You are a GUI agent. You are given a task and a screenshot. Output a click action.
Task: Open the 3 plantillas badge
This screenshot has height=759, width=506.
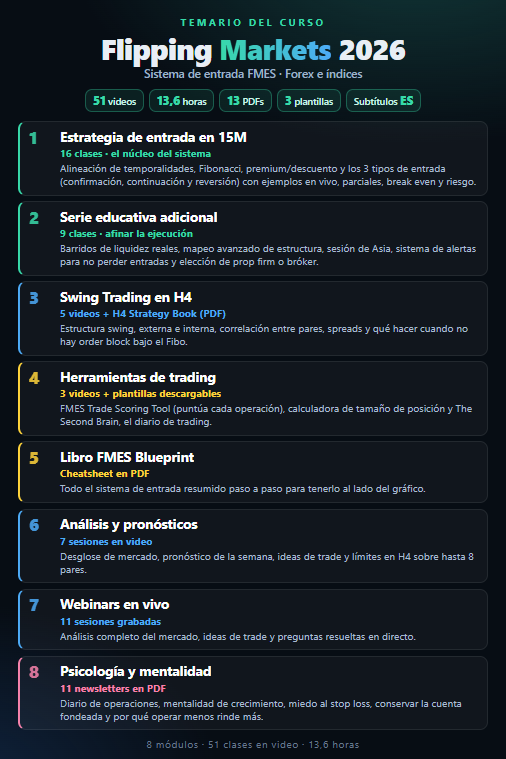[309, 101]
